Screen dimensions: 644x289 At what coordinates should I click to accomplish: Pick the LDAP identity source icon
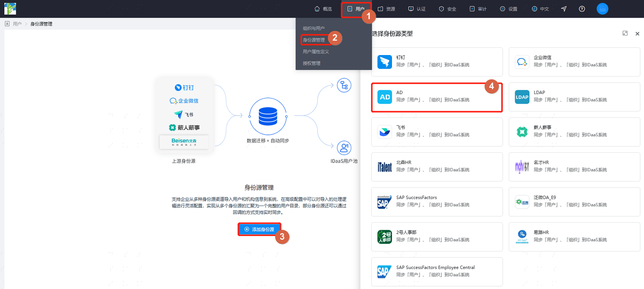[x=522, y=97]
